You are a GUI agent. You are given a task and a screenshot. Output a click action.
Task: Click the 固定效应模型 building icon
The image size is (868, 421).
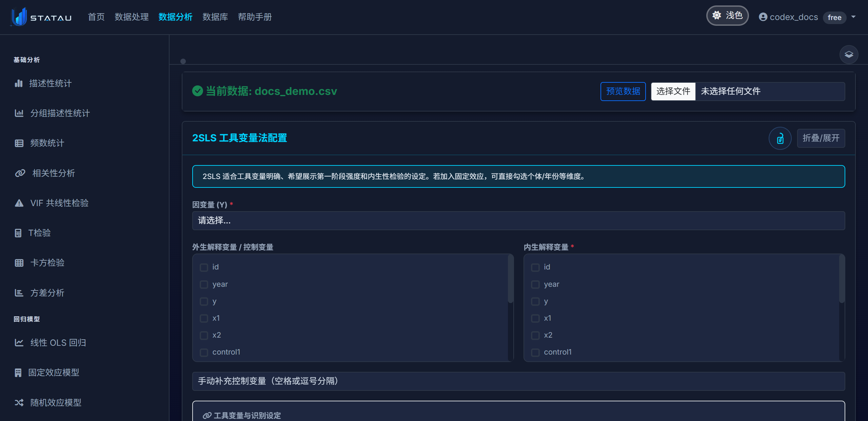18,373
